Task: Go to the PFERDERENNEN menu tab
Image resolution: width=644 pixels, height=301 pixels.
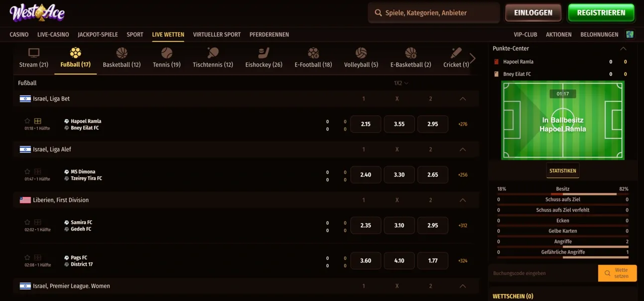Action: point(269,35)
